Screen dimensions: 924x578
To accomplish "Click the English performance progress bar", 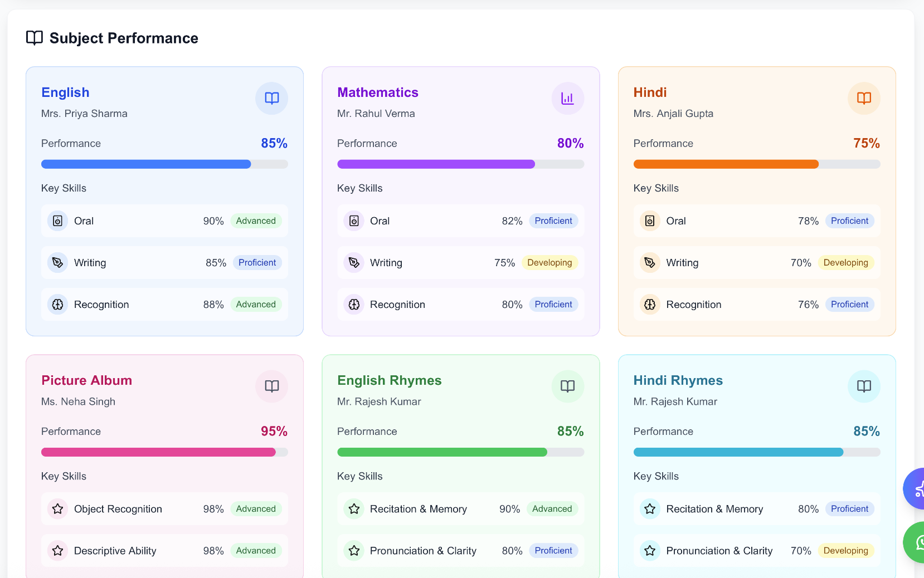I will [x=164, y=164].
